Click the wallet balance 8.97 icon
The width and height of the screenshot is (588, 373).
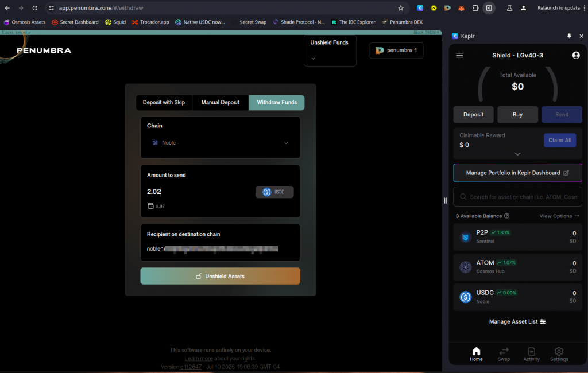tap(151, 206)
